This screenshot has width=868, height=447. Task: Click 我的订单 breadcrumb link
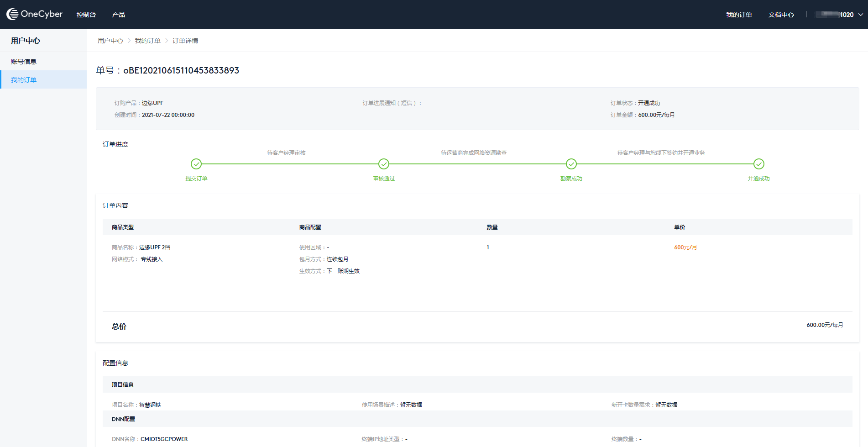(x=148, y=41)
